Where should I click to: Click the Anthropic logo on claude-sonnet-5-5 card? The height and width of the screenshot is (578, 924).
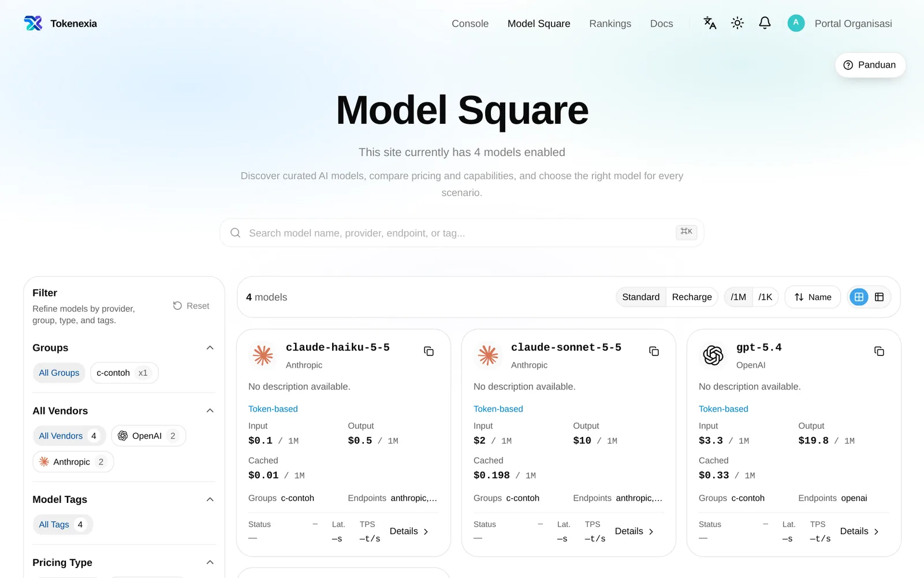click(488, 355)
